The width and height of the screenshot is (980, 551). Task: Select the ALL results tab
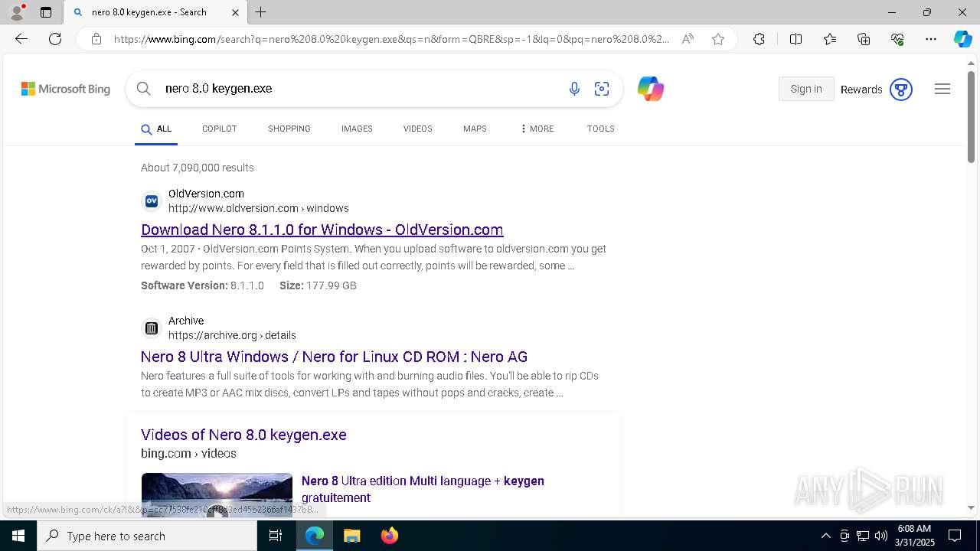tap(156, 129)
